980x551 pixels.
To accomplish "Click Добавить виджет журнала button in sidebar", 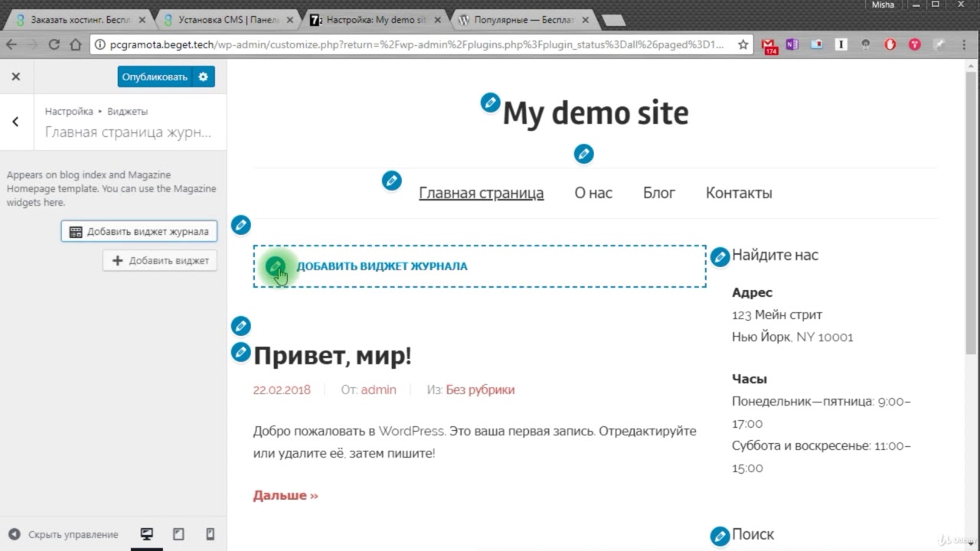I will 139,231.
